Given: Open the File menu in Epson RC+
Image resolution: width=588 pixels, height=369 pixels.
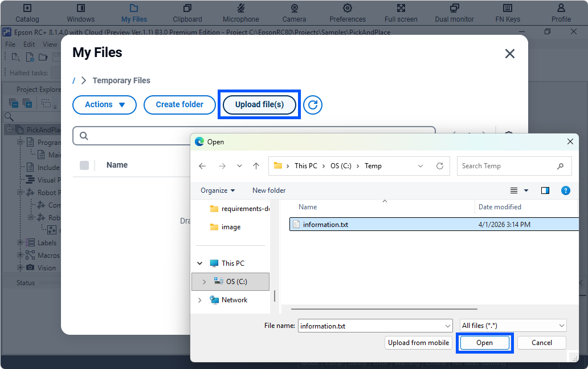Looking at the screenshot, I should 10,44.
